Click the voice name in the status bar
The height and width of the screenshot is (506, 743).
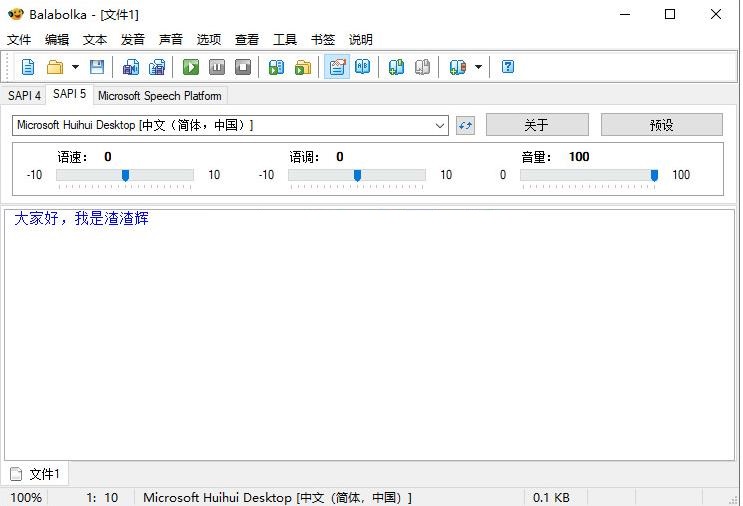pyautogui.click(x=278, y=497)
